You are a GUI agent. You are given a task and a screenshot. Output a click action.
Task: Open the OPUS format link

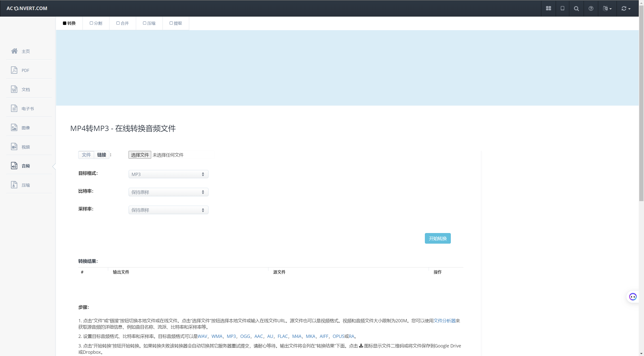[338, 336]
